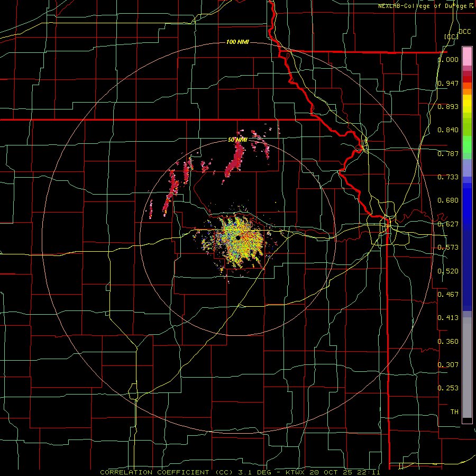The image size is (476, 476).
Task: Select the 100 NMI range ring label
Action: (x=237, y=42)
